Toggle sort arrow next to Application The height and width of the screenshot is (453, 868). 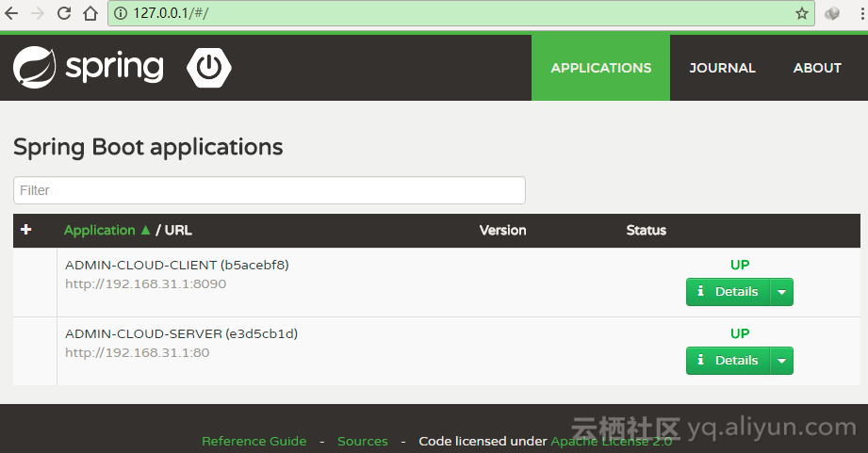point(145,230)
